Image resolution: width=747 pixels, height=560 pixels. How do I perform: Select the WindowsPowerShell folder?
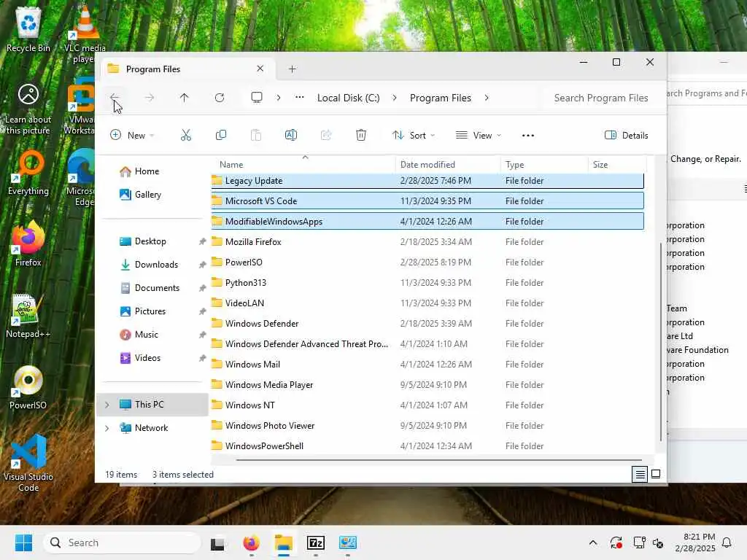[427, 446]
